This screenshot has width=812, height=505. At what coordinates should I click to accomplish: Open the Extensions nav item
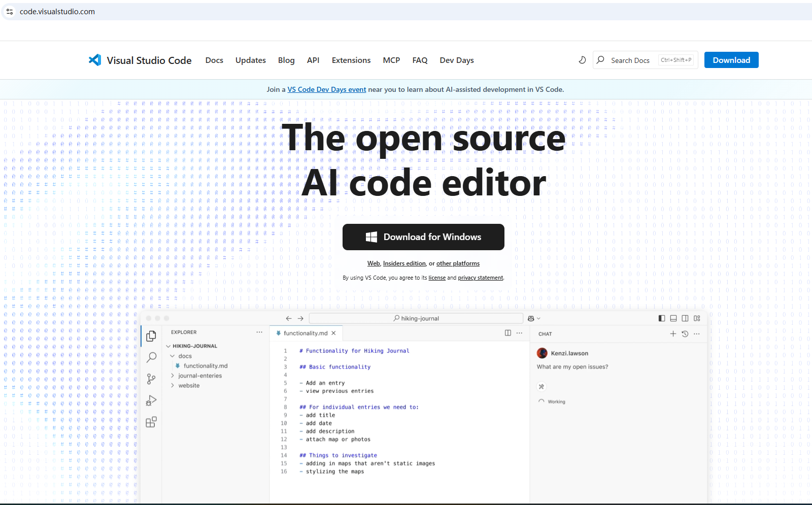351,60
